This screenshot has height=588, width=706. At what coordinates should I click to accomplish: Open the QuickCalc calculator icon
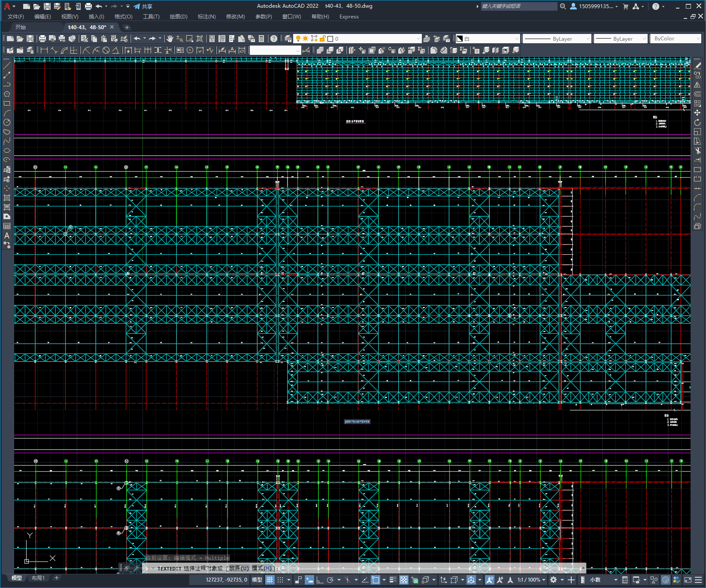pyautogui.click(x=261, y=39)
